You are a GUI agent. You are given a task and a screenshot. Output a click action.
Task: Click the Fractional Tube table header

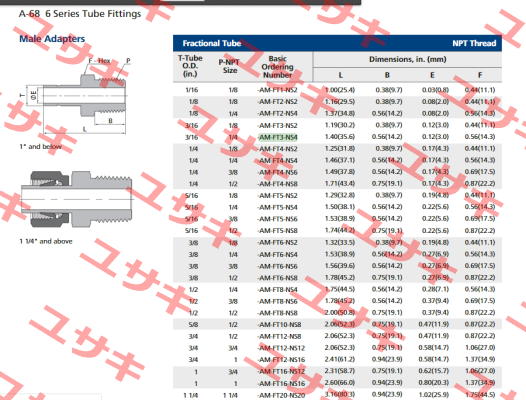212,43
